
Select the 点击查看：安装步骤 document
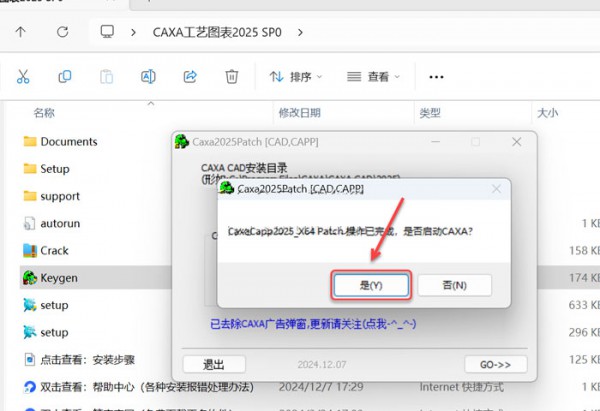click(x=79, y=360)
